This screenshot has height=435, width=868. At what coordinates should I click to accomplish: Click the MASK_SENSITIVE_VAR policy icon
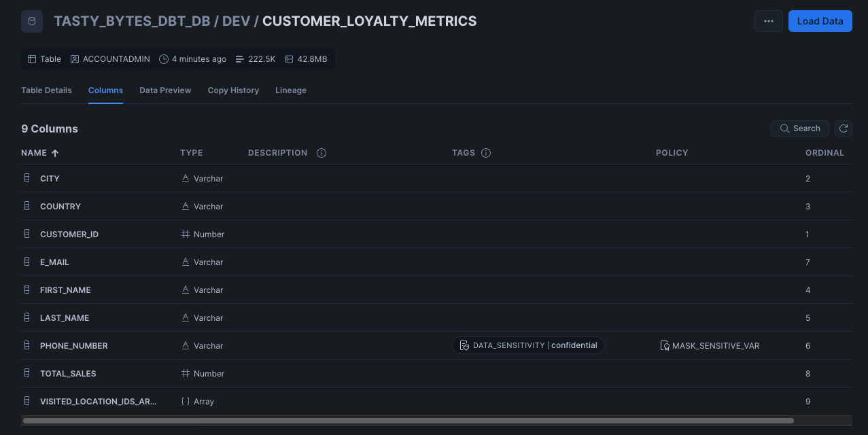(665, 346)
